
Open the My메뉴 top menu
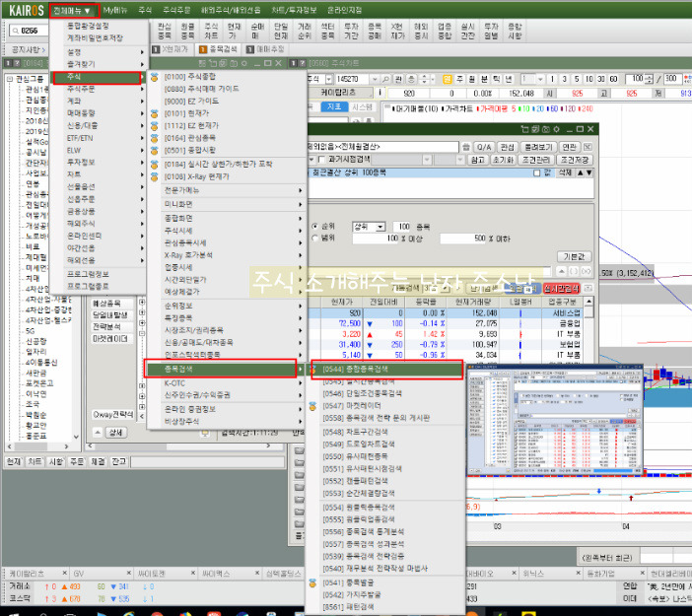[x=115, y=10]
